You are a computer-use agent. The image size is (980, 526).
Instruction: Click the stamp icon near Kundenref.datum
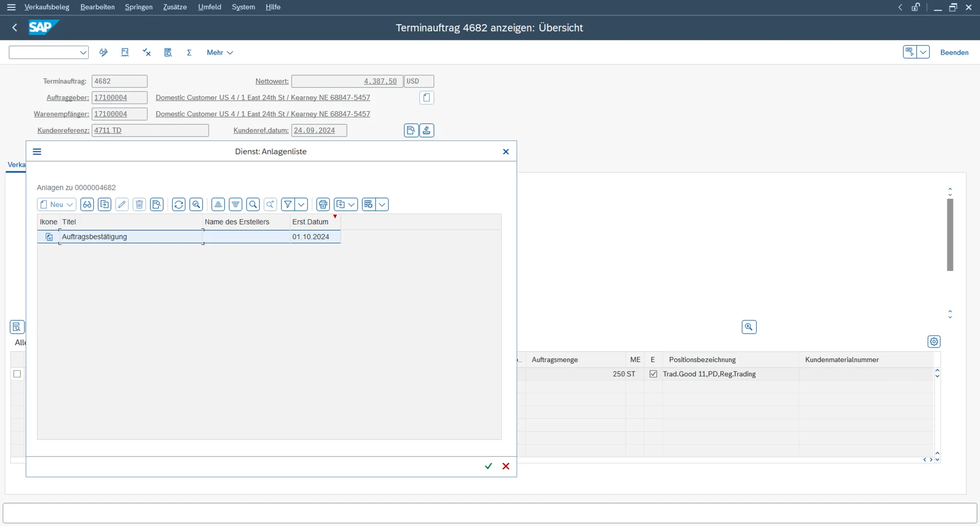tap(427, 130)
